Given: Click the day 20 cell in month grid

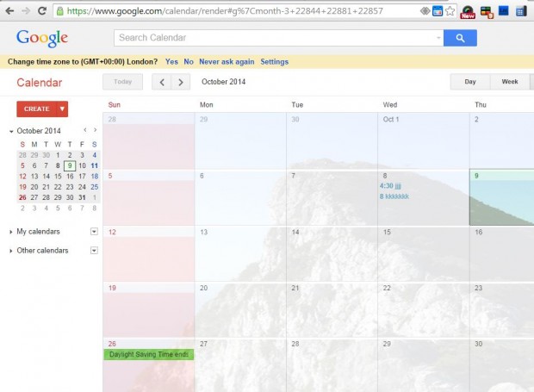Looking at the screenshot, I should (240, 309).
